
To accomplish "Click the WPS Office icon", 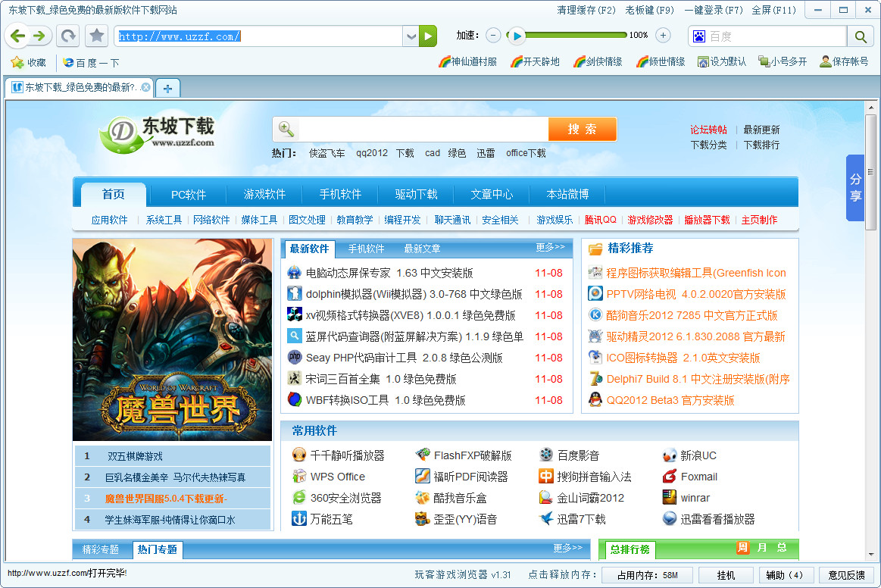I will pos(299,476).
